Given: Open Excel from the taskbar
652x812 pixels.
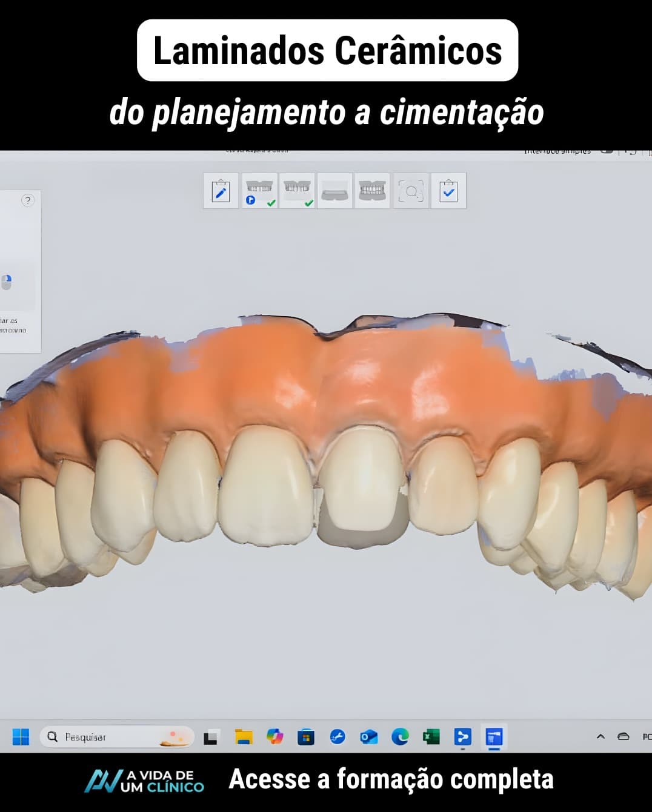Looking at the screenshot, I should [x=431, y=737].
